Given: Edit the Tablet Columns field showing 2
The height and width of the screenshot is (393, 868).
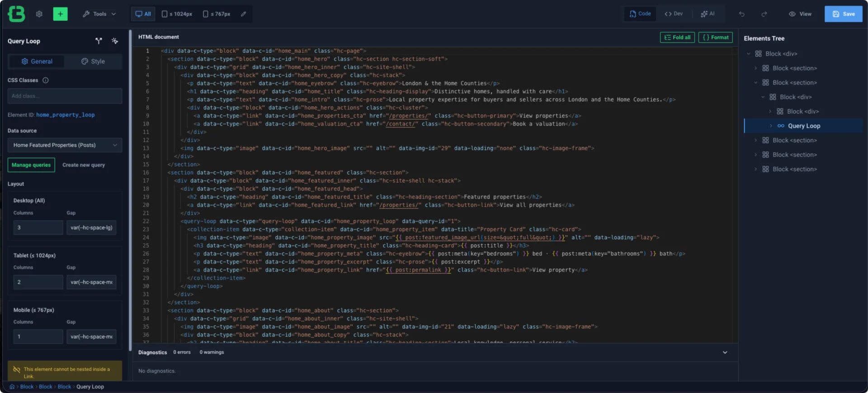Looking at the screenshot, I should (38, 282).
